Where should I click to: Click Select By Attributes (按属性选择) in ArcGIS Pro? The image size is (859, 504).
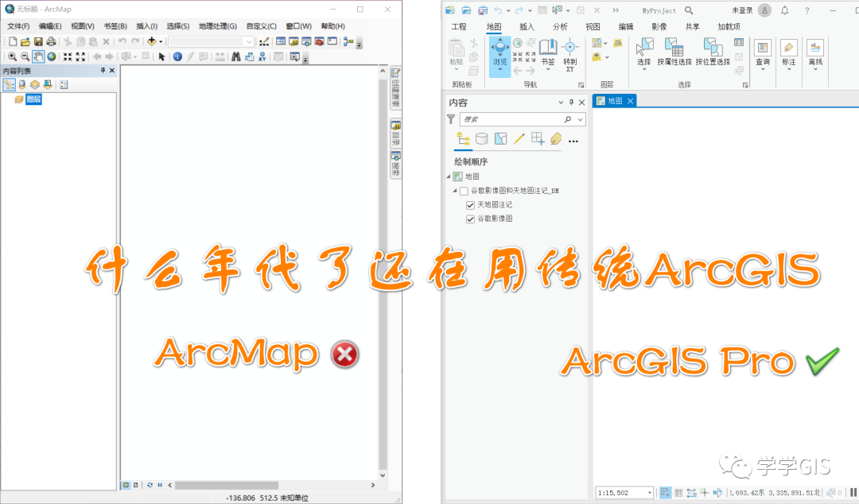tap(674, 52)
